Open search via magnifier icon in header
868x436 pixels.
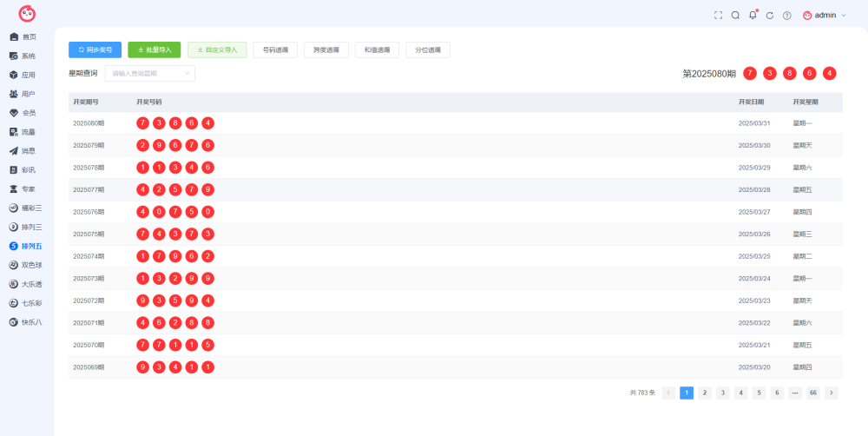[735, 16]
